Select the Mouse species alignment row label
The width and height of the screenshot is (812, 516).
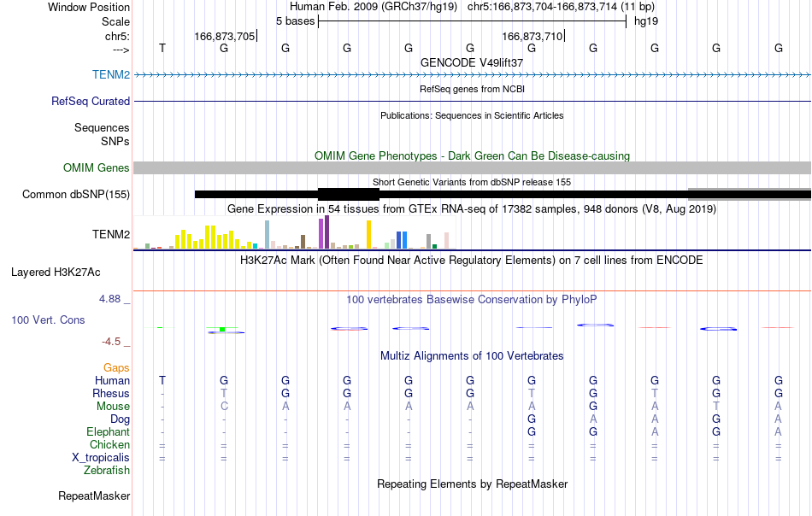[113, 407]
